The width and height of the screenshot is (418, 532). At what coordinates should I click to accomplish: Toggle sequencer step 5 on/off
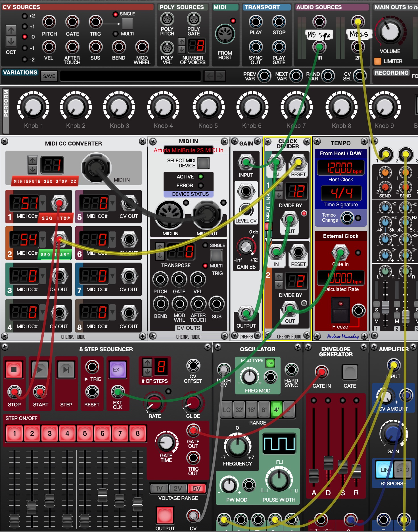(x=85, y=433)
